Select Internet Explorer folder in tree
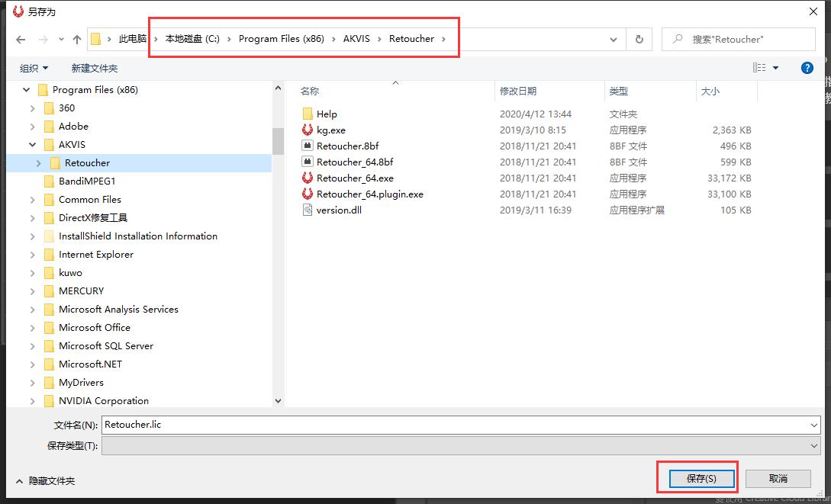 click(x=96, y=255)
